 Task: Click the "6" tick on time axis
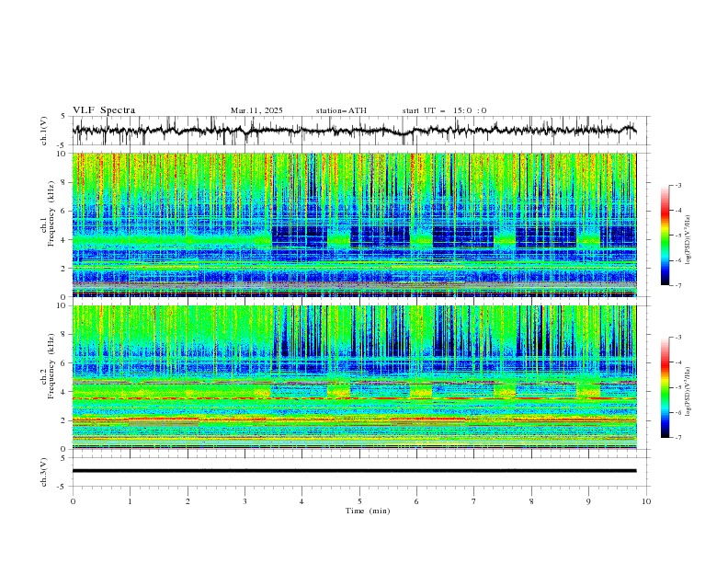tap(416, 501)
